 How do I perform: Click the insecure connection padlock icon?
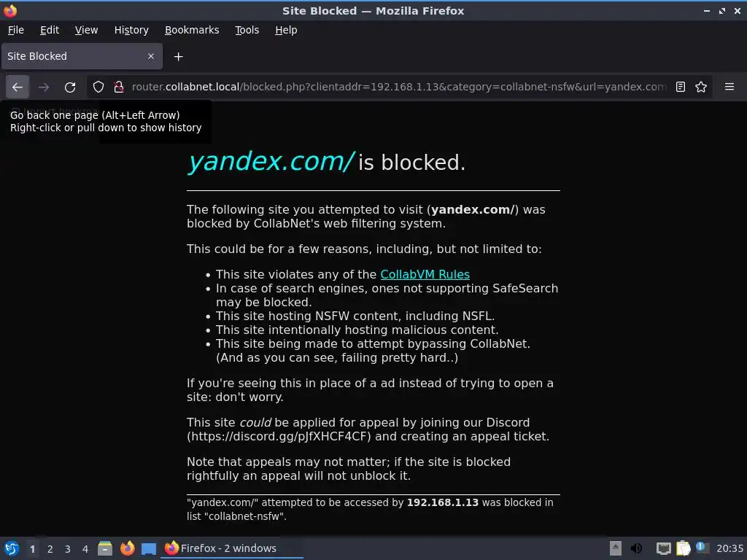click(119, 87)
